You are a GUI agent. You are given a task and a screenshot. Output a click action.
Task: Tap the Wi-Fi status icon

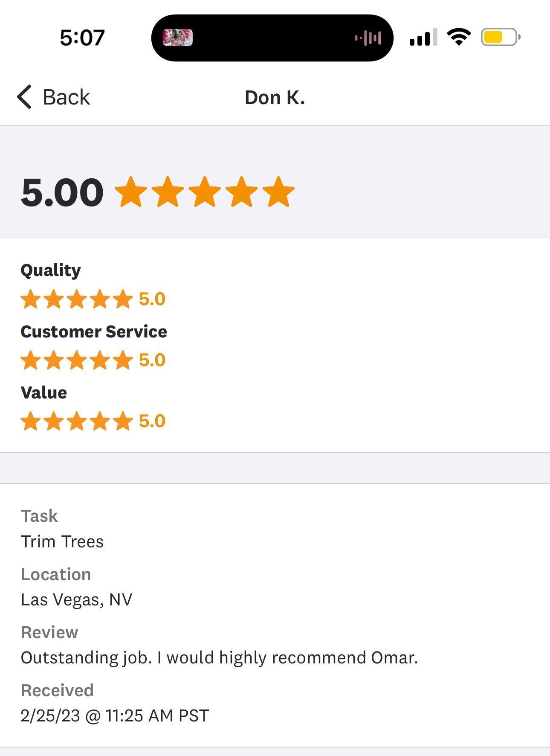pos(459,37)
